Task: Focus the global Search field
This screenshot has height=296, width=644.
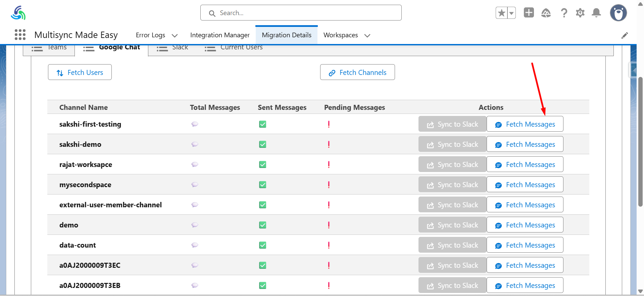Action: (x=301, y=13)
